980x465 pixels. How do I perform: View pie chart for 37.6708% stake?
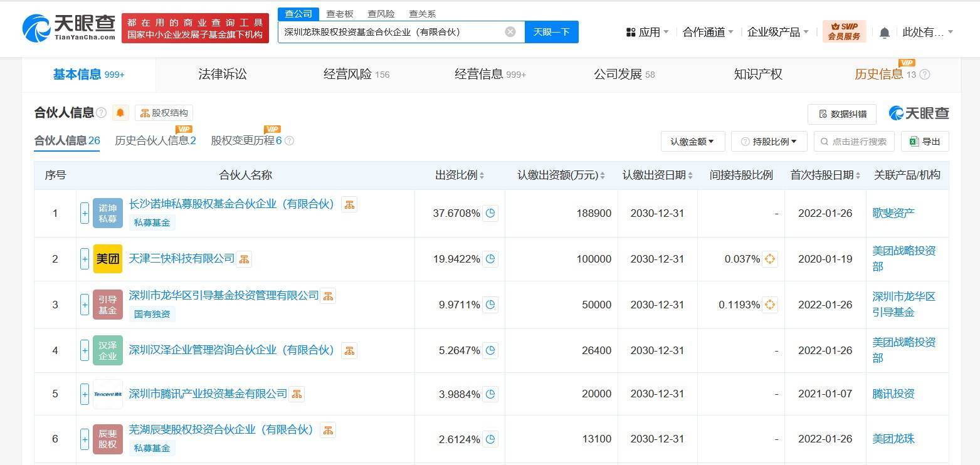(x=491, y=213)
